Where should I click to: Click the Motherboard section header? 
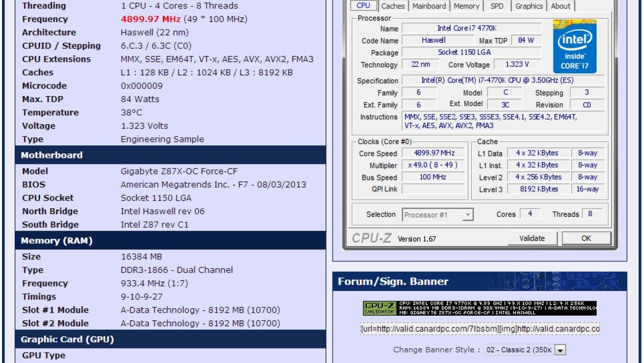tap(171, 155)
